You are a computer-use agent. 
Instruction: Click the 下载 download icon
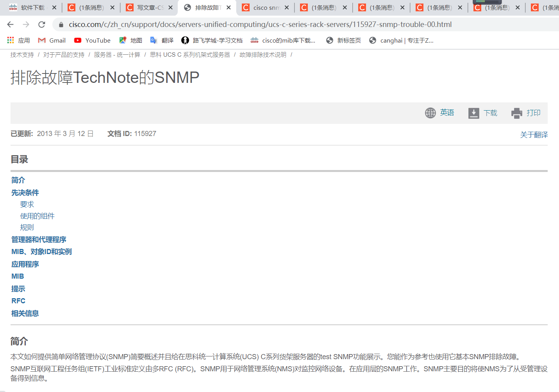click(474, 113)
